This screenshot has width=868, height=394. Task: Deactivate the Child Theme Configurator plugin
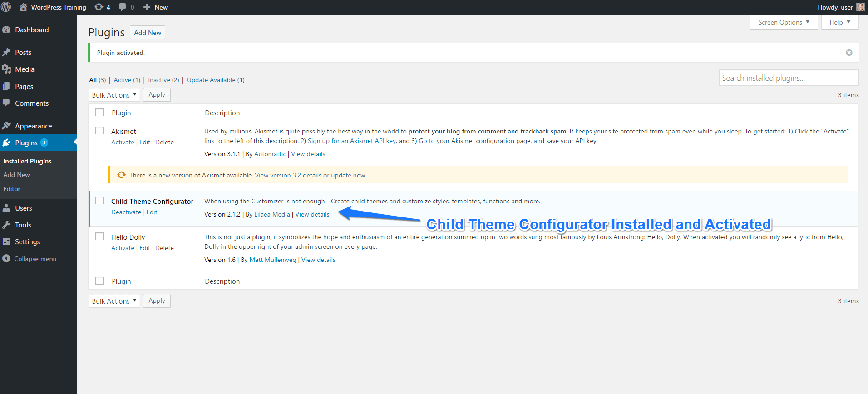(126, 212)
